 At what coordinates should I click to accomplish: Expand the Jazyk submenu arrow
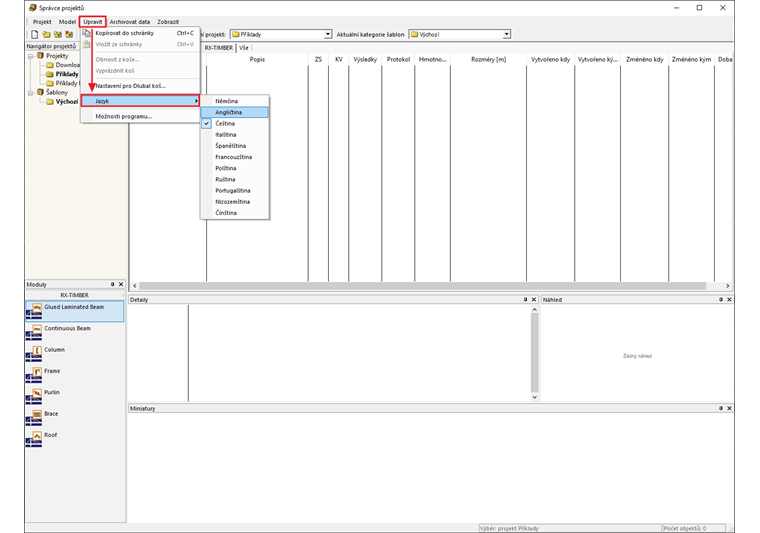[x=196, y=101]
